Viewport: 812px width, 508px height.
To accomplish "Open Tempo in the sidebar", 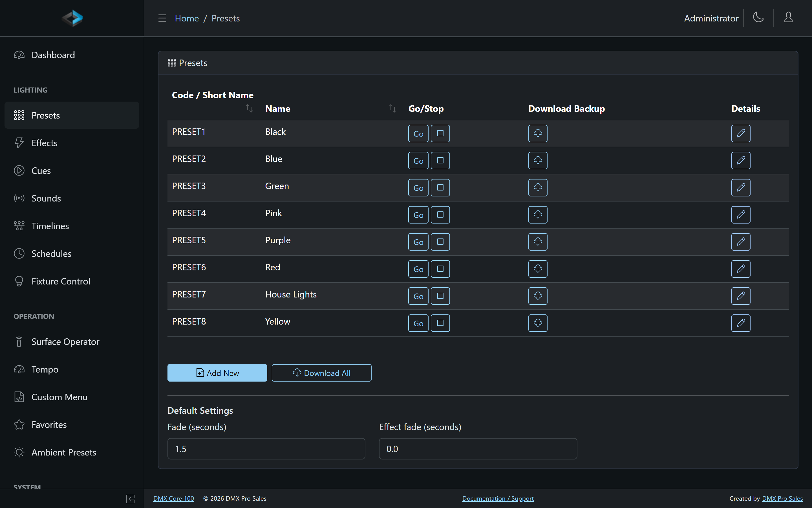I will tap(72, 369).
